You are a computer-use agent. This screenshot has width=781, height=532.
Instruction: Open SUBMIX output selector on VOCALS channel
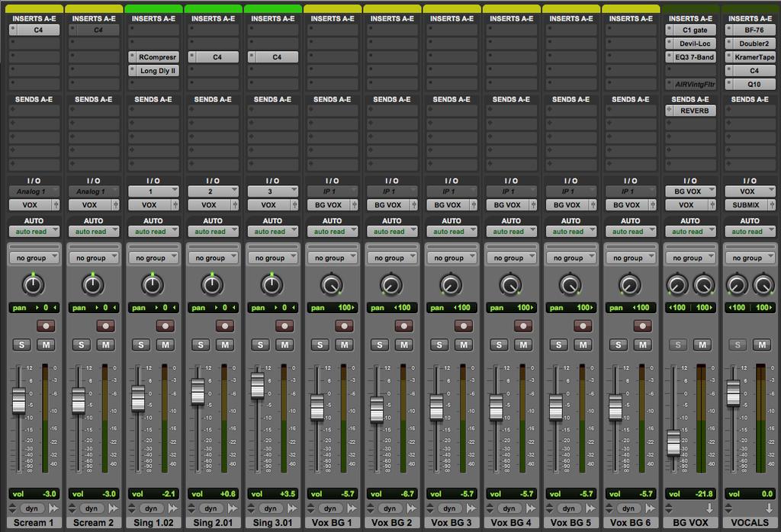pos(750,204)
